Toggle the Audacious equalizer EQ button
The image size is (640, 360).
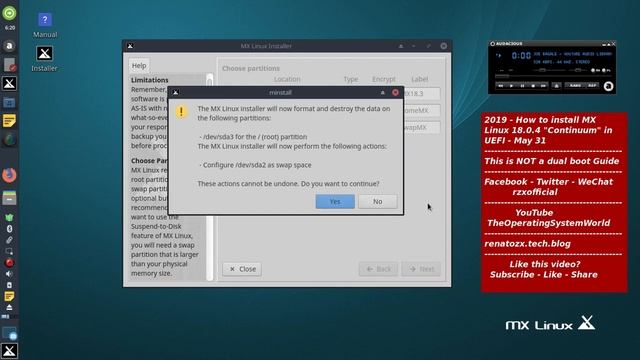coord(596,70)
